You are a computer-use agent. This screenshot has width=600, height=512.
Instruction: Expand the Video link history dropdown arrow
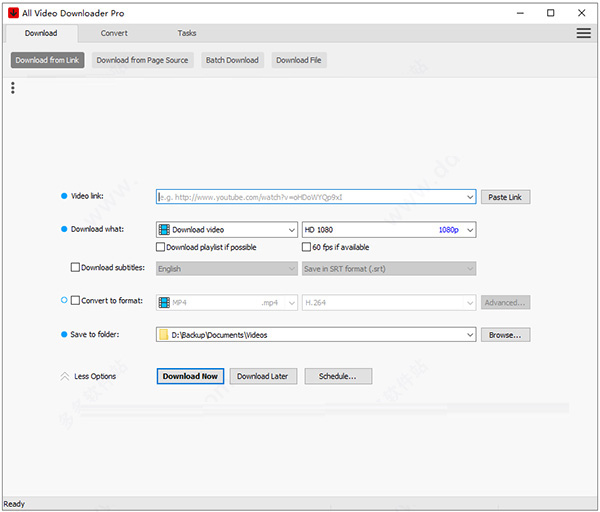click(470, 197)
